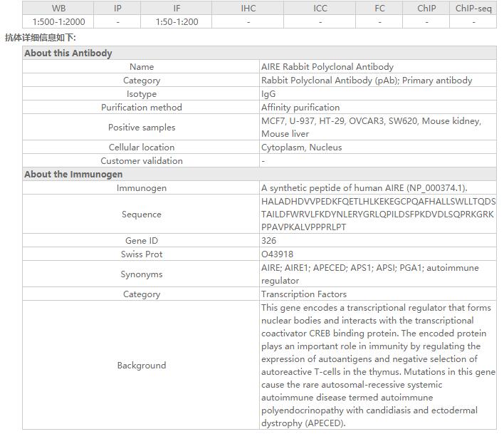Click the WB column header
Image resolution: width=504 pixels, height=434 pixels.
point(58,9)
